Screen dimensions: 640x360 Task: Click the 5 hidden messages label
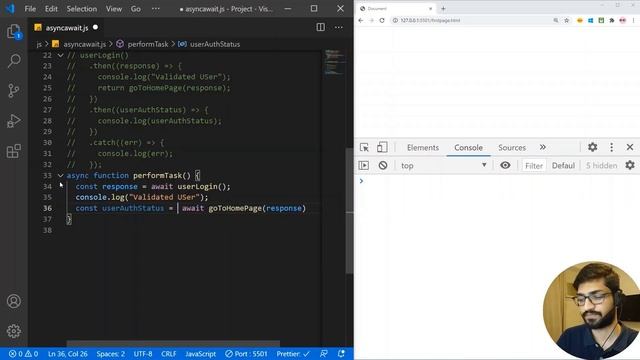tap(601, 165)
